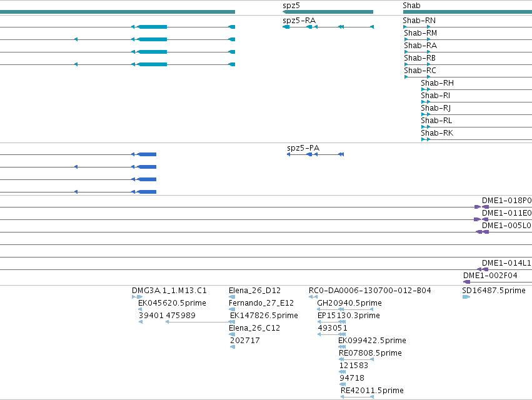Image resolution: width=532 pixels, height=400 pixels.
Task: Select the GH20940.5prime EST label
Action: point(349,303)
